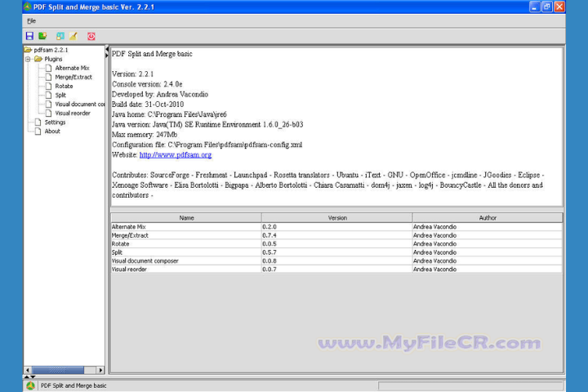The image size is (588, 392).
Task: Click the tree scrollbar left arrow
Action: click(x=28, y=370)
